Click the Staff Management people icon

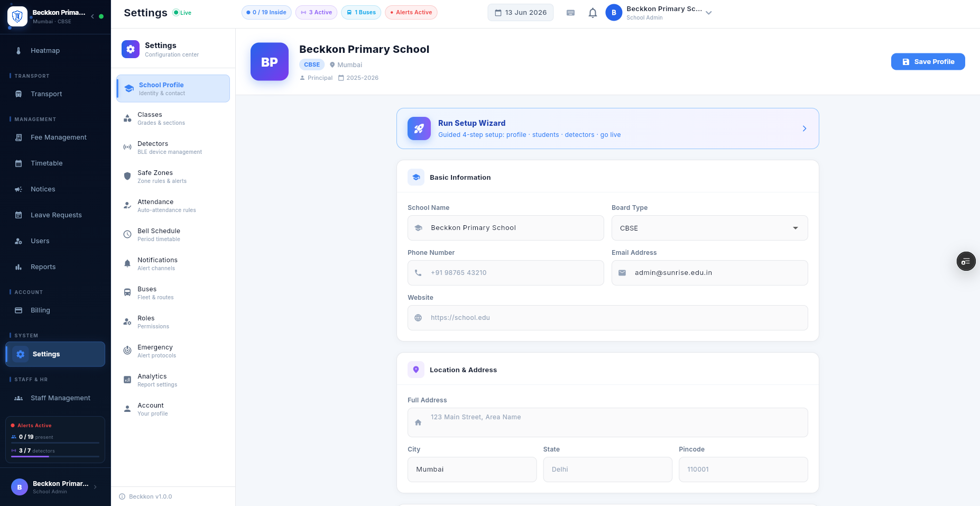19,398
